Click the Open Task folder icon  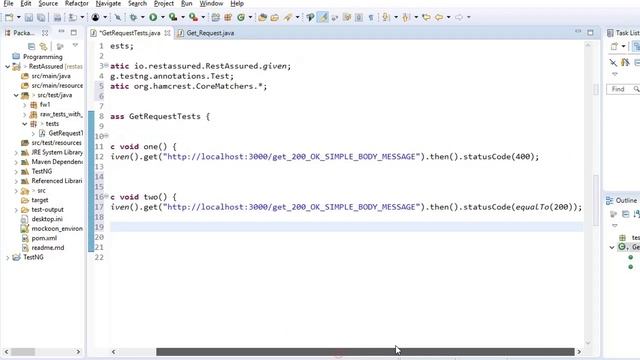274,17
